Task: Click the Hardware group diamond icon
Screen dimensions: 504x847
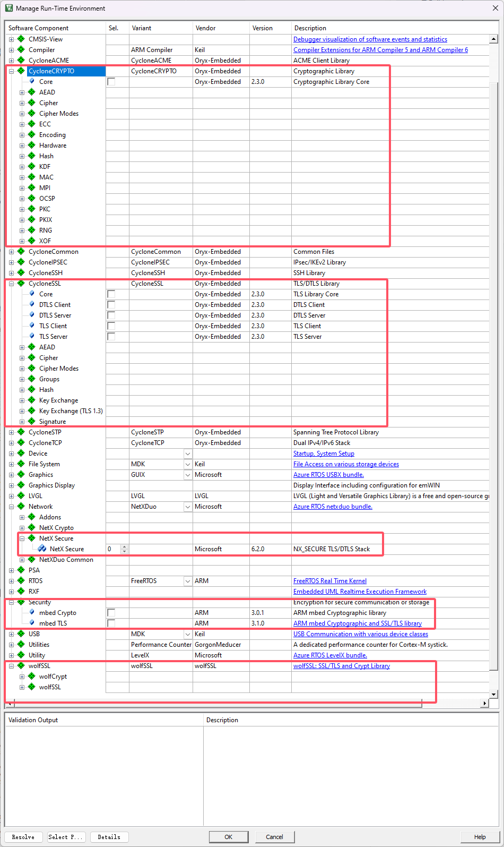Action: click(31, 145)
